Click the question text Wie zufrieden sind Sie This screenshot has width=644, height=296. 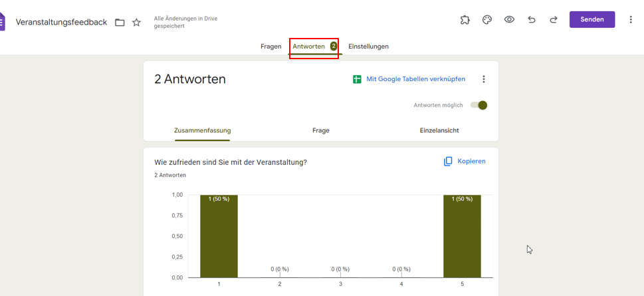pyautogui.click(x=231, y=162)
